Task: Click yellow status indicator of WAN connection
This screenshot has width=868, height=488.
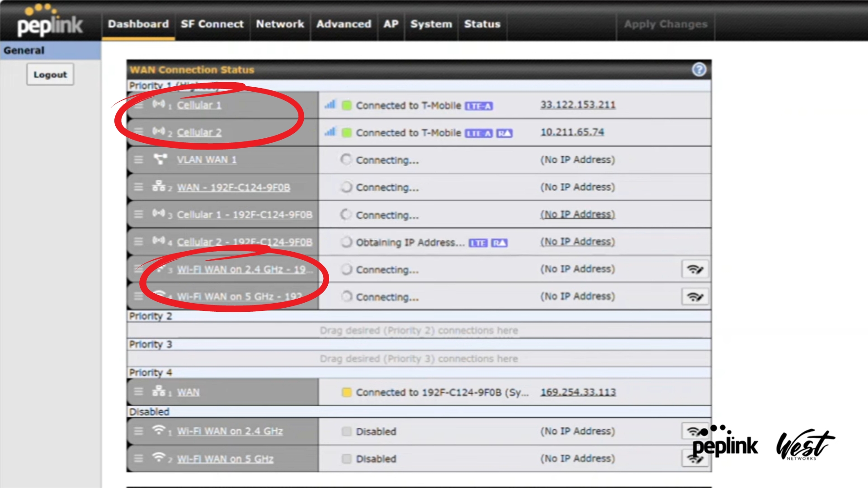Action: click(x=347, y=392)
